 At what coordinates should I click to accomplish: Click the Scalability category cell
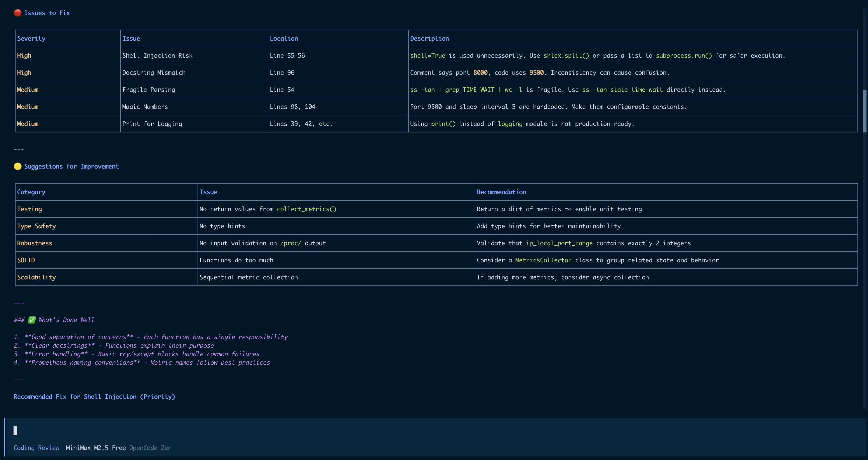click(x=36, y=277)
